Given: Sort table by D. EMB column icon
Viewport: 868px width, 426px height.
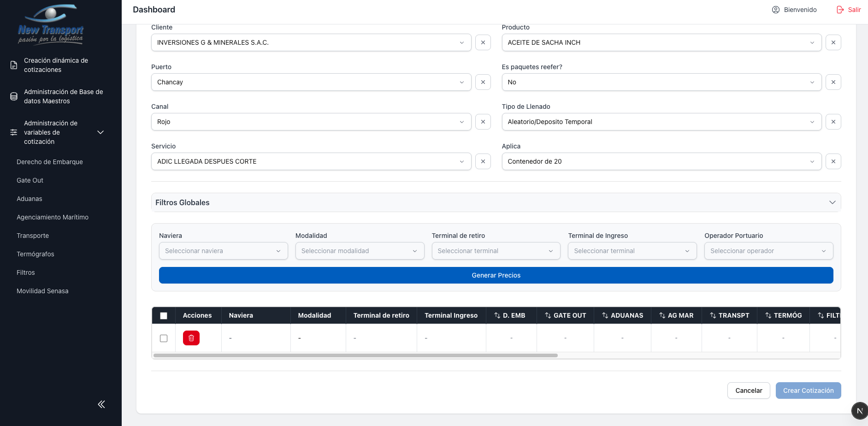Looking at the screenshot, I should click(x=497, y=315).
